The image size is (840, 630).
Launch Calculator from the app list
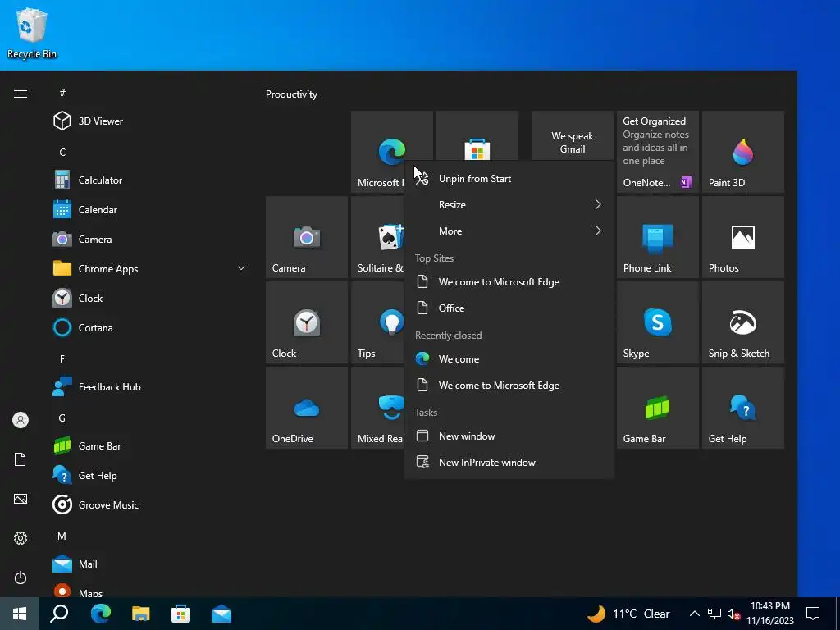(148, 180)
